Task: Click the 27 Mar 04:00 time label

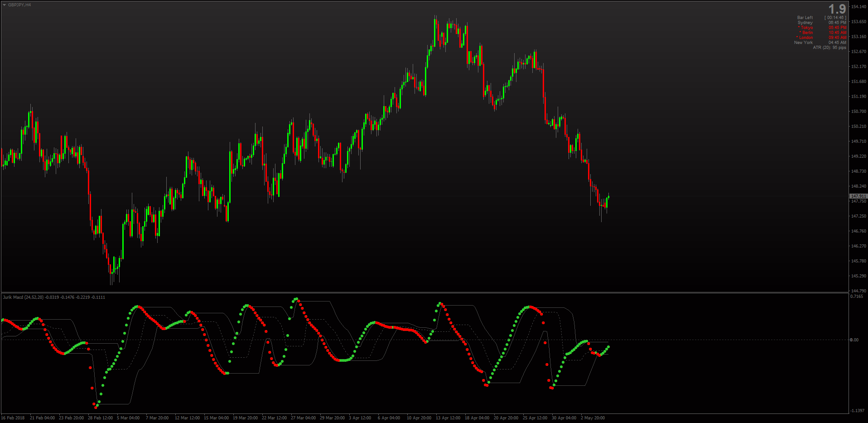Action: (x=303, y=418)
